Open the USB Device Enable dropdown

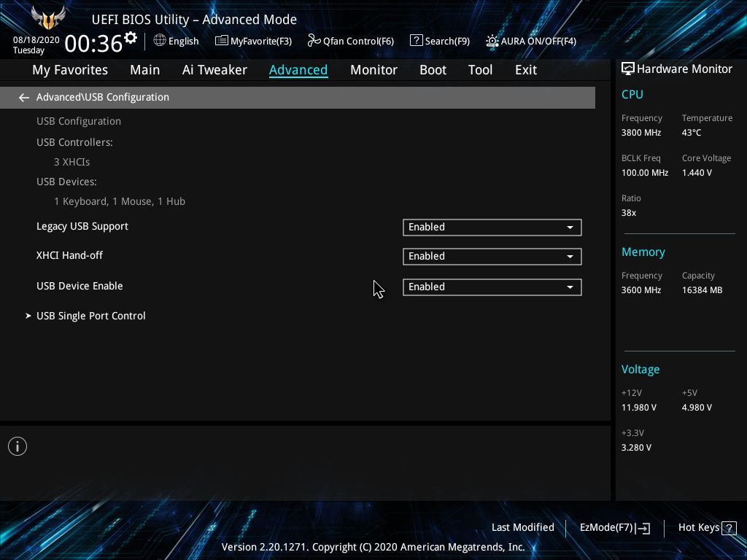(492, 287)
